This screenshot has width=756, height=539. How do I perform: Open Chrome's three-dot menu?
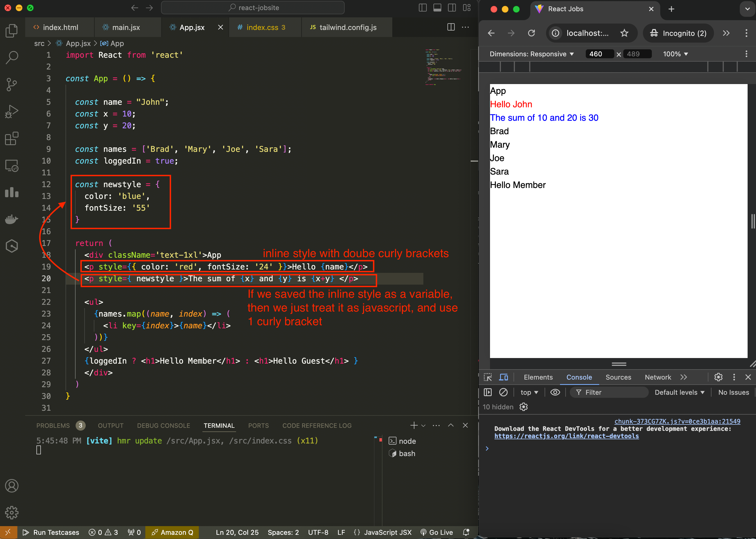pyautogui.click(x=746, y=33)
